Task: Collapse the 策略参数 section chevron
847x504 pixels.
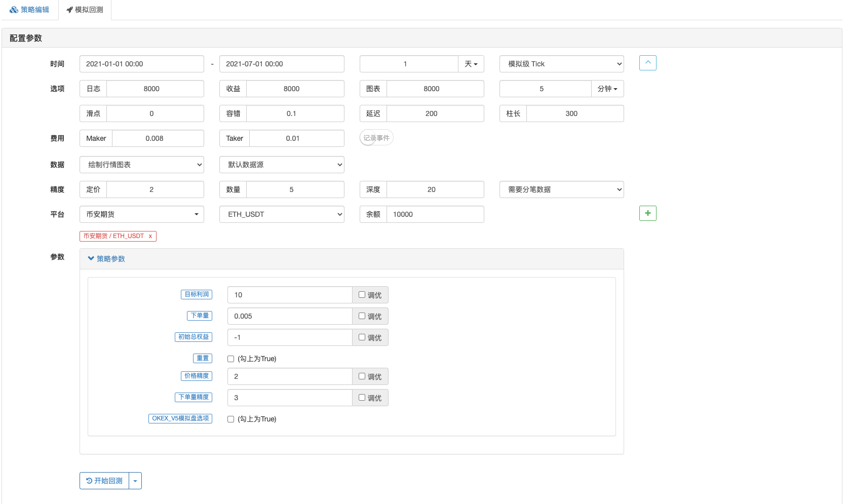Action: tap(91, 258)
